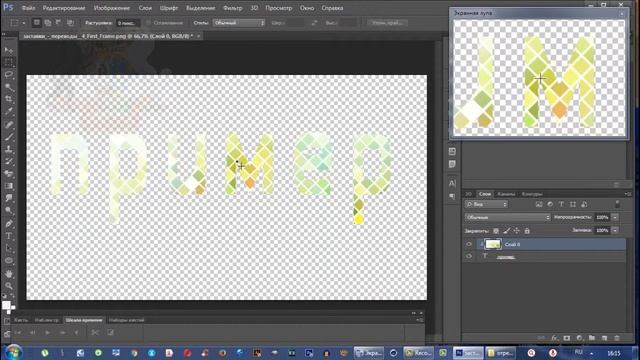
Task: Select the Crop tool
Action: coord(9,99)
